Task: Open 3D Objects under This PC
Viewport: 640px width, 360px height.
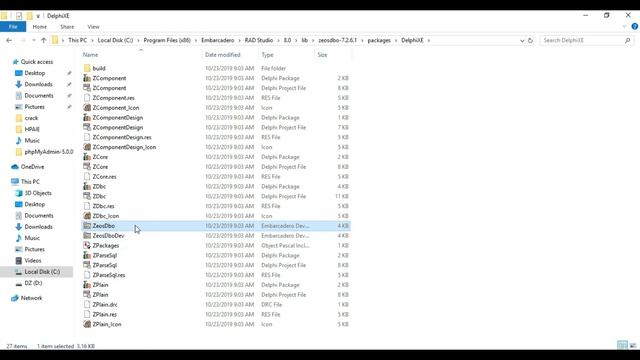Action: tap(38, 193)
